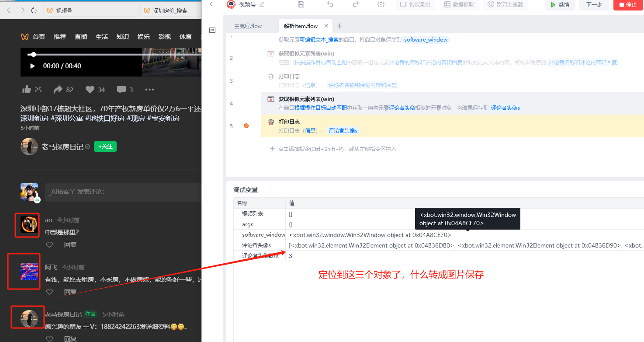
Task: Like the comment from ao
Action: (49, 245)
